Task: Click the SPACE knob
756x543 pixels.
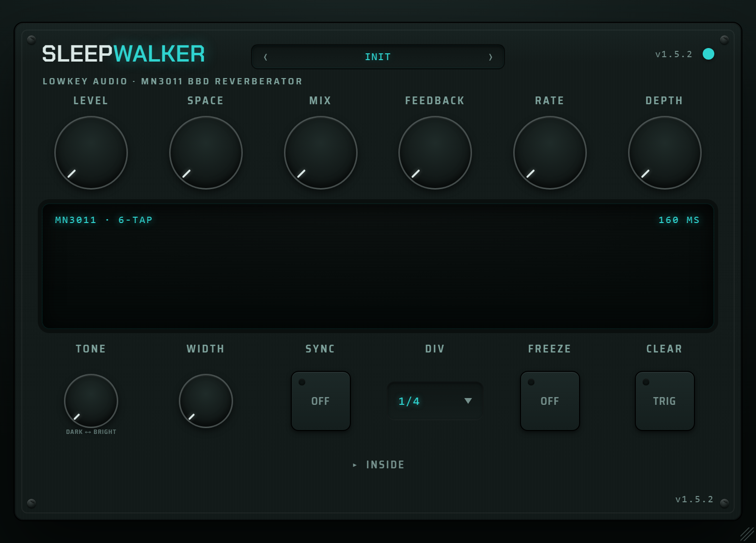Action: (206, 153)
